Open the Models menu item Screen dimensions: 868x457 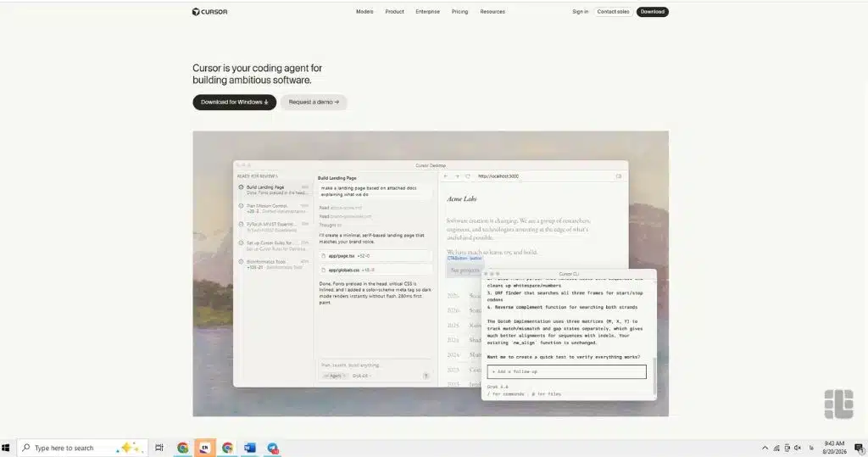[364, 12]
